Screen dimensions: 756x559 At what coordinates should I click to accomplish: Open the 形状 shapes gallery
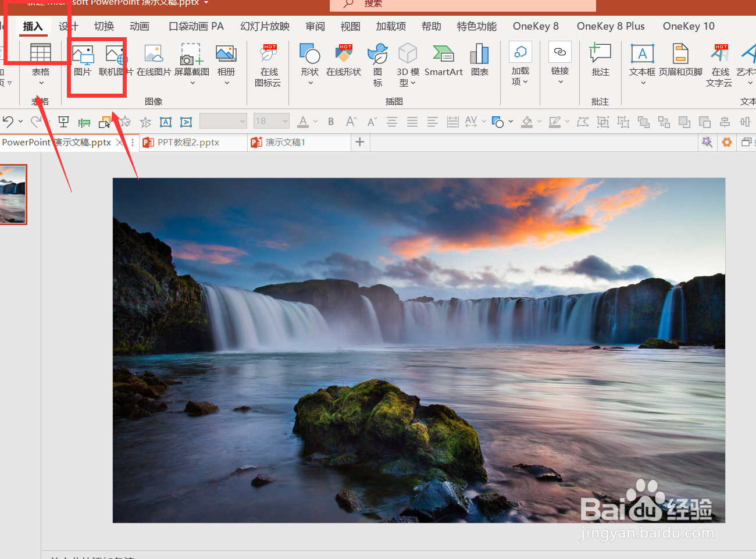coord(310,64)
